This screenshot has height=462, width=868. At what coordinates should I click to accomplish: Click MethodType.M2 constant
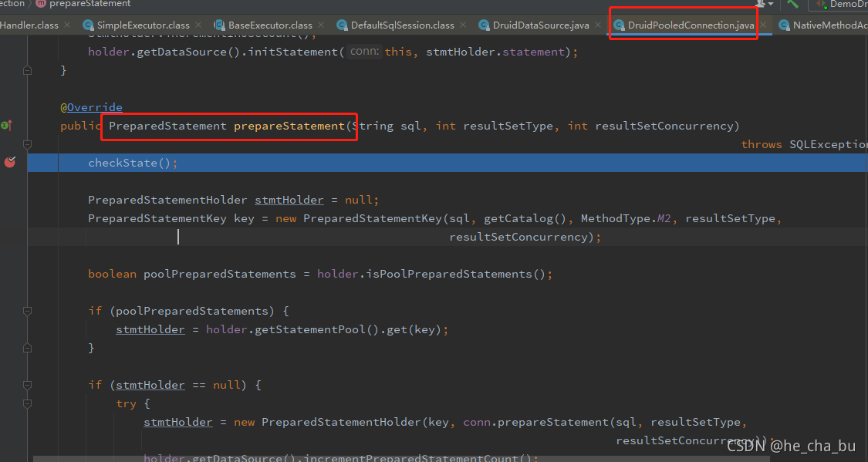coord(626,218)
